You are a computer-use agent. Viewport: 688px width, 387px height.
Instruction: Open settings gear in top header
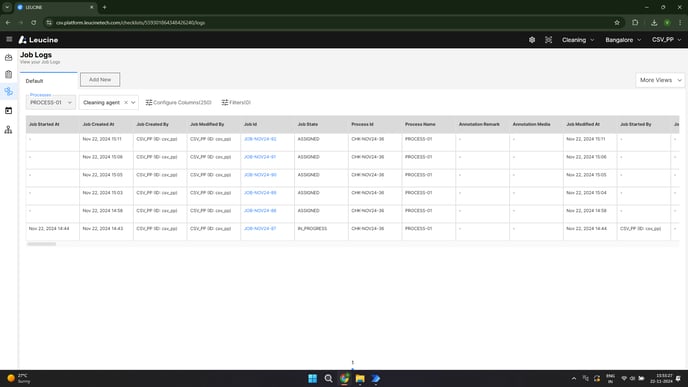click(x=532, y=40)
